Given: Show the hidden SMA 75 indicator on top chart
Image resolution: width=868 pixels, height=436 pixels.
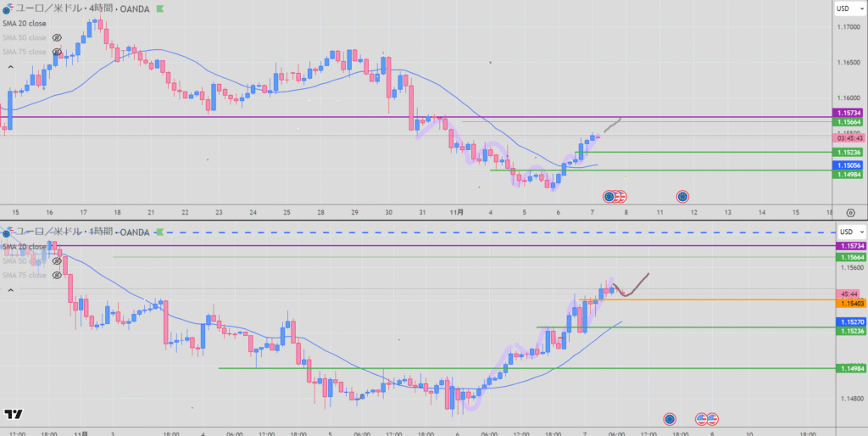Looking at the screenshot, I should click(57, 53).
